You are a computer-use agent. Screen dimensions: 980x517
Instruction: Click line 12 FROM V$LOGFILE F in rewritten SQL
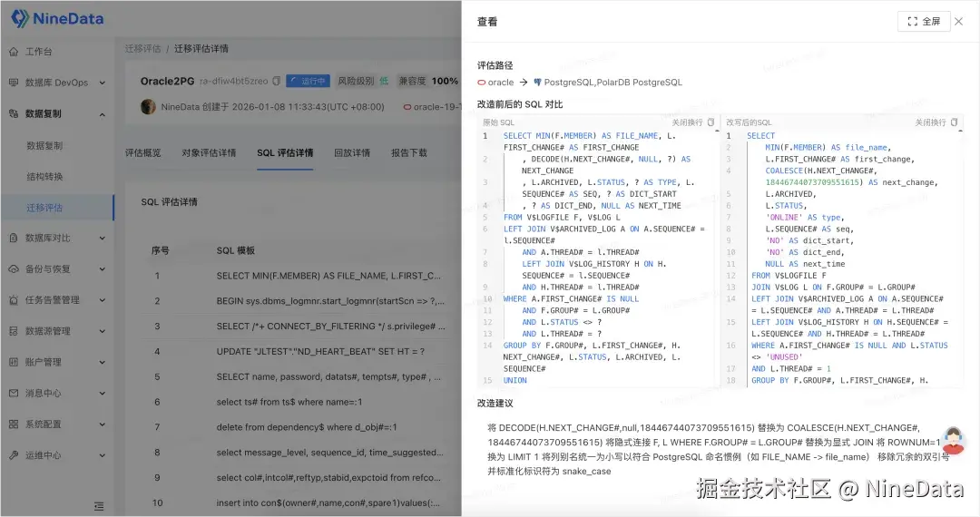[789, 276]
